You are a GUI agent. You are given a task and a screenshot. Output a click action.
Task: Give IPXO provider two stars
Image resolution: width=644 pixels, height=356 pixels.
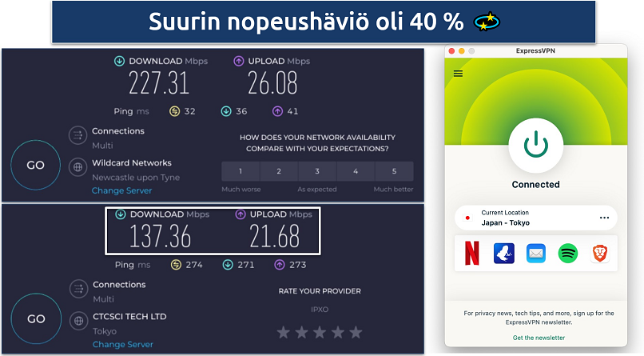(302, 332)
